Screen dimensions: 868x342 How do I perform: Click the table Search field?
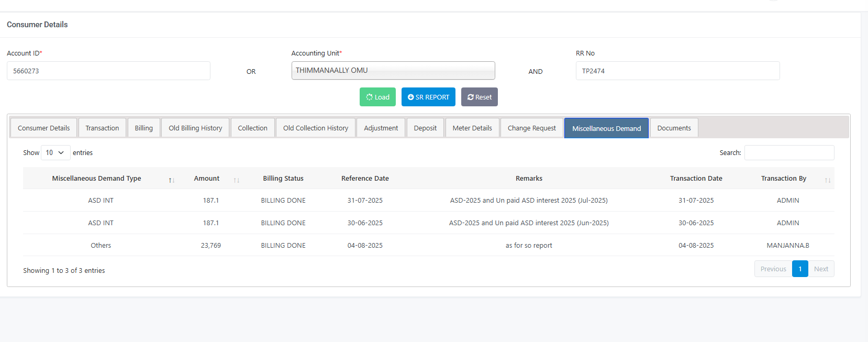789,153
